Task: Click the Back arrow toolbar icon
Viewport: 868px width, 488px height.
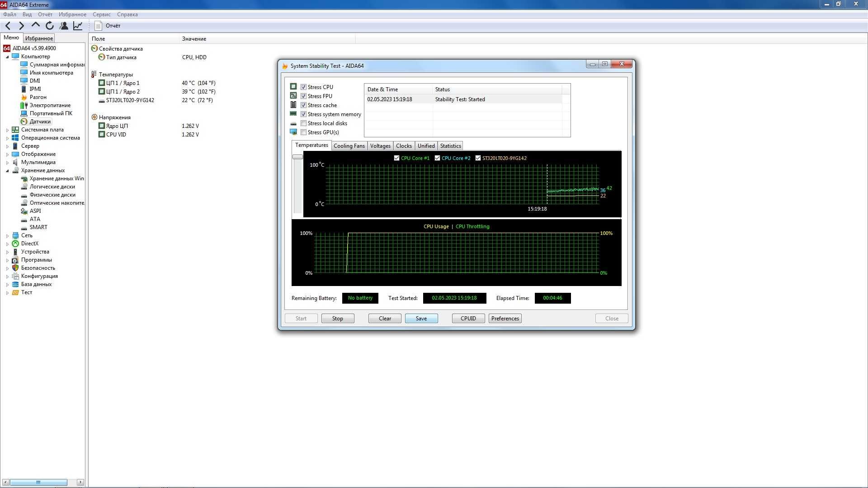Action: pos(8,26)
